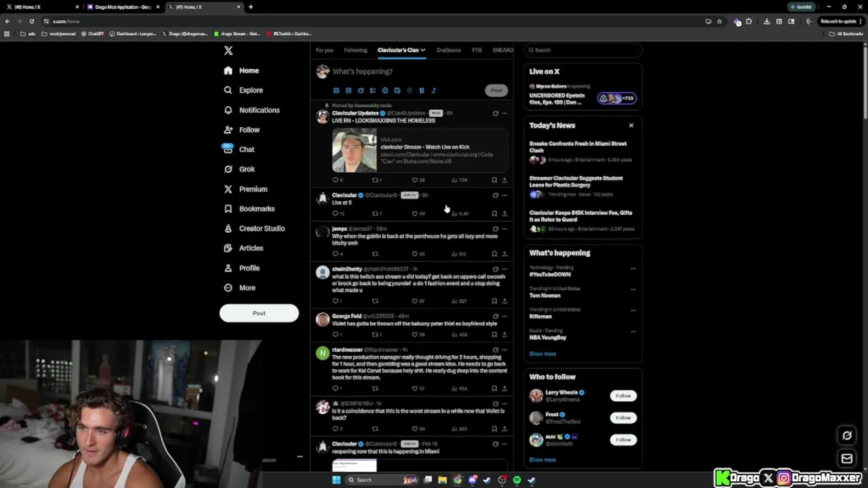Open 'Sneako Confronts Fresh in Miami' news
This screenshot has height=488, width=868.
click(x=583, y=152)
